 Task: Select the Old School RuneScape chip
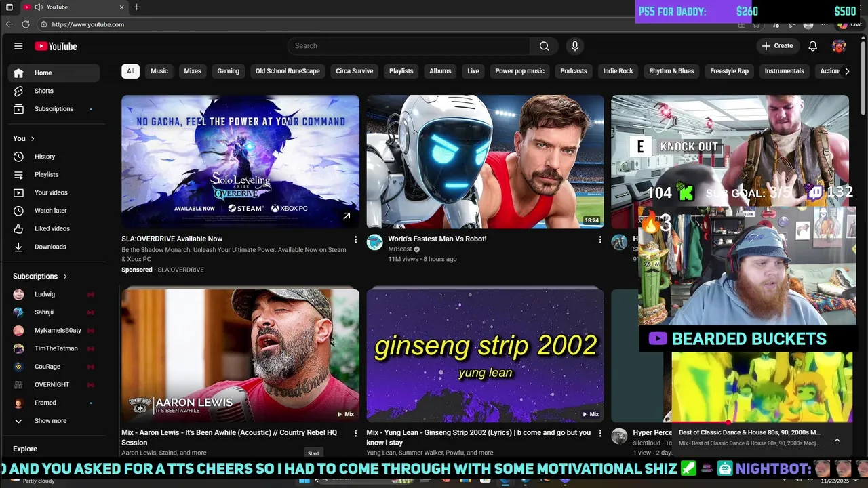click(x=288, y=71)
